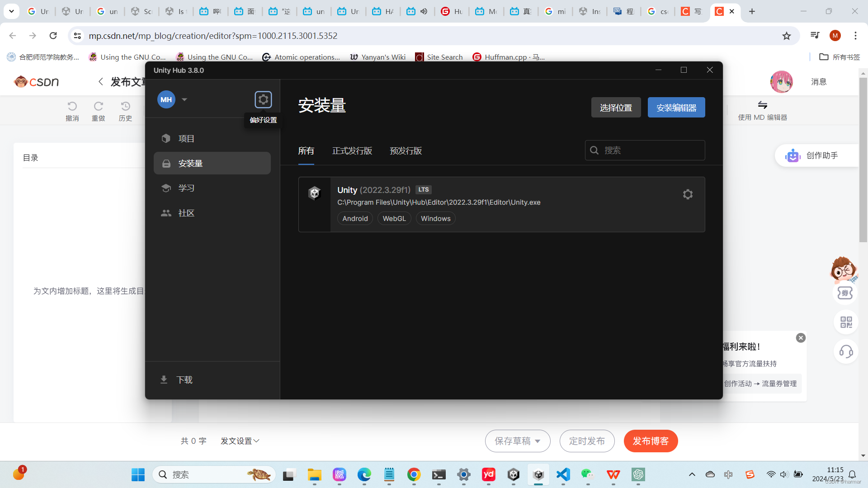Click the WebGL module tag
868x488 pixels.
tap(394, 219)
